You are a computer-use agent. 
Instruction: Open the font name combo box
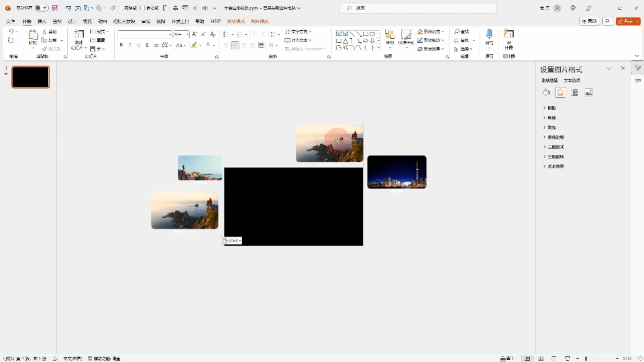click(x=144, y=34)
